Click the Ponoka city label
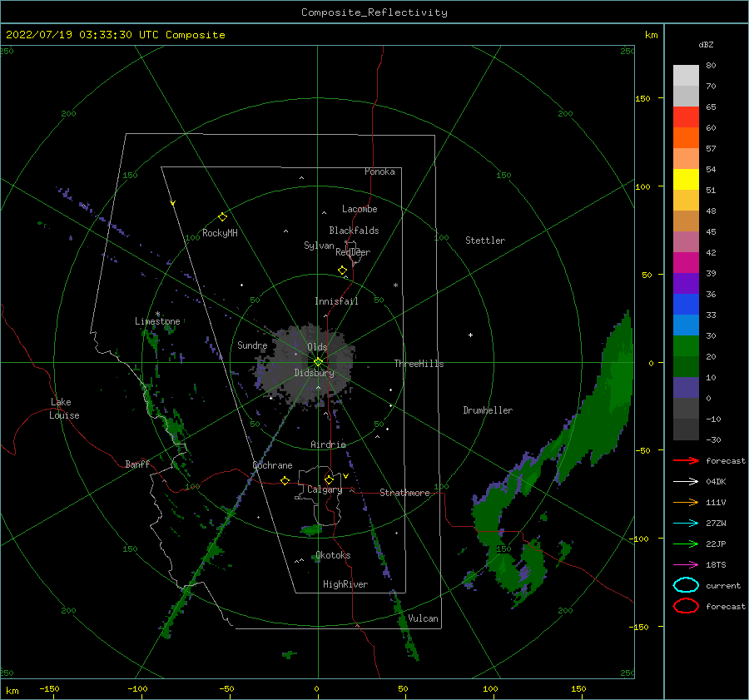The width and height of the screenshot is (749, 700). (x=379, y=171)
